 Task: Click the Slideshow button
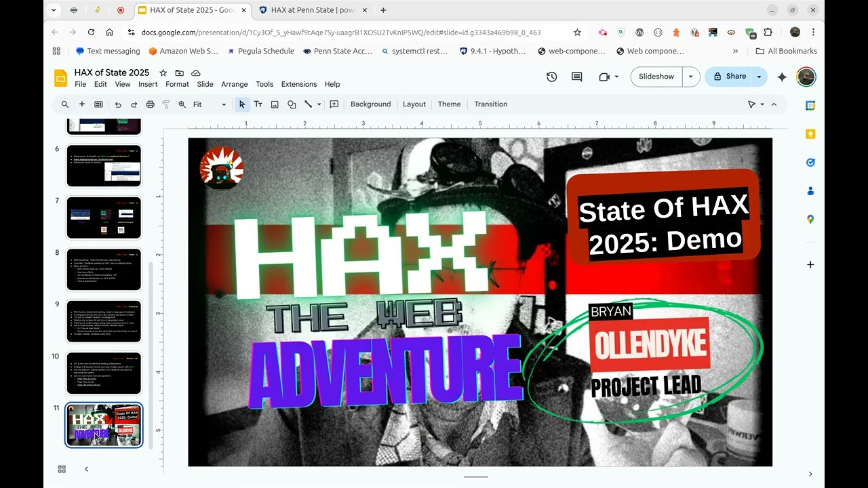click(x=656, y=77)
